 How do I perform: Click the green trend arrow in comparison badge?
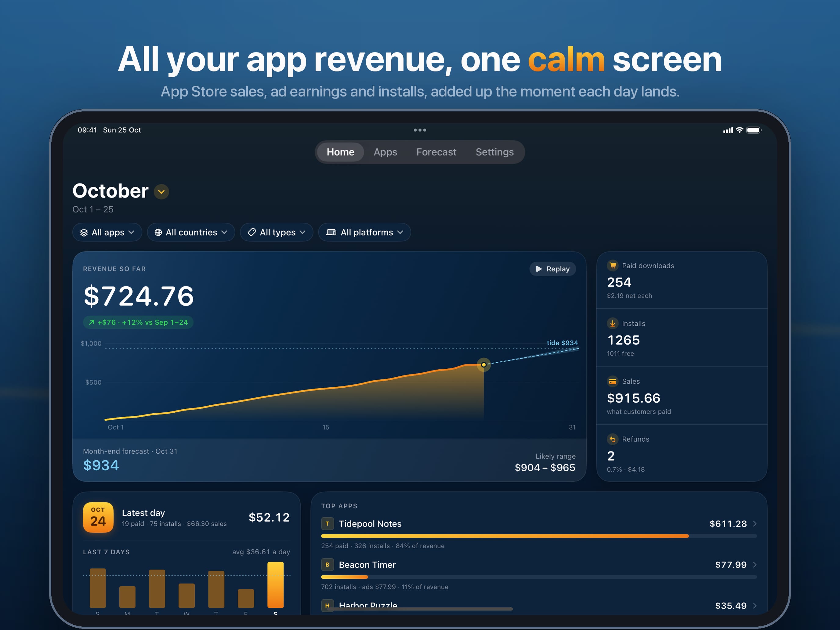tap(92, 322)
